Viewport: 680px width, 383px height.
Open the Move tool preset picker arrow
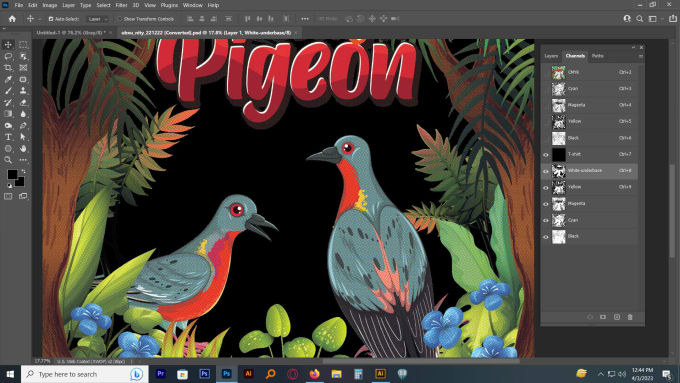click(x=40, y=19)
